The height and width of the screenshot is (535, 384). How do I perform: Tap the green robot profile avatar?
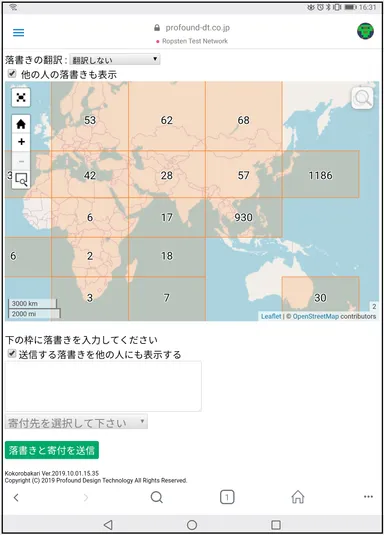tap(365, 31)
